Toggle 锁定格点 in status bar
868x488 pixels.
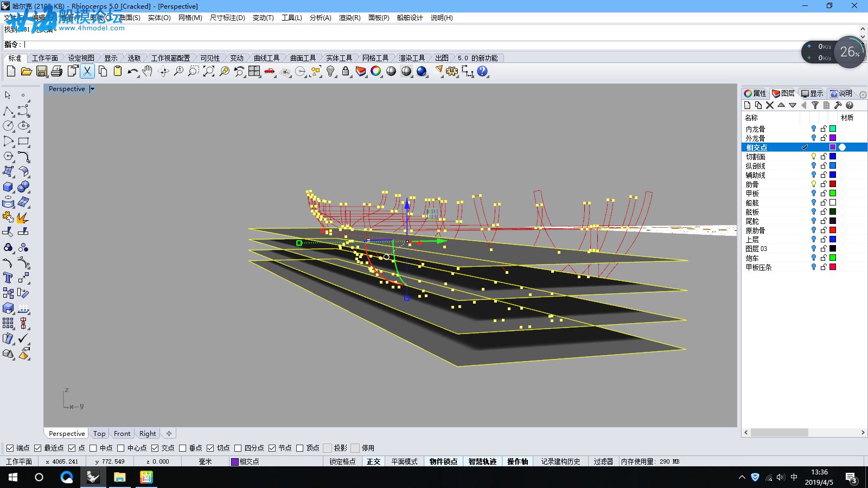click(x=342, y=461)
